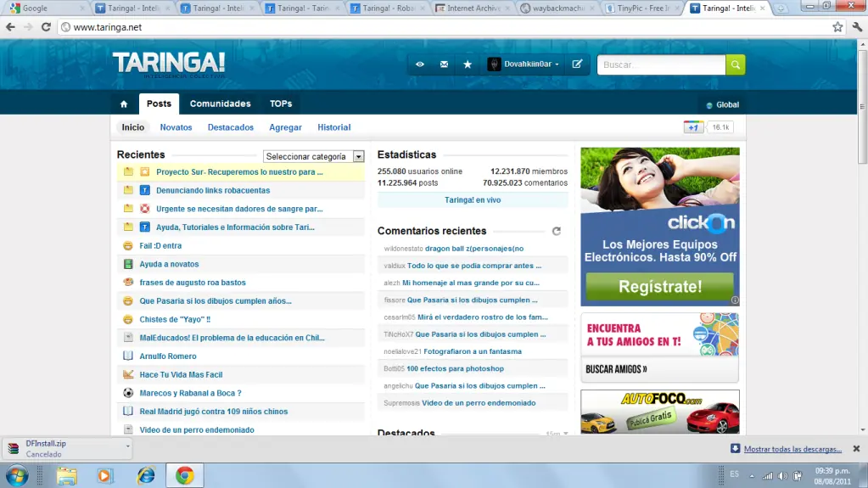The image size is (868, 488).
Task: Open a new Chrome tab button
Action: click(x=781, y=8)
